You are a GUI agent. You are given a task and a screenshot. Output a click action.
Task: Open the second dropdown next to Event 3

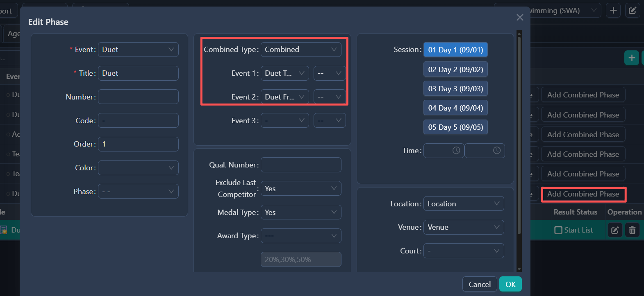tap(330, 120)
